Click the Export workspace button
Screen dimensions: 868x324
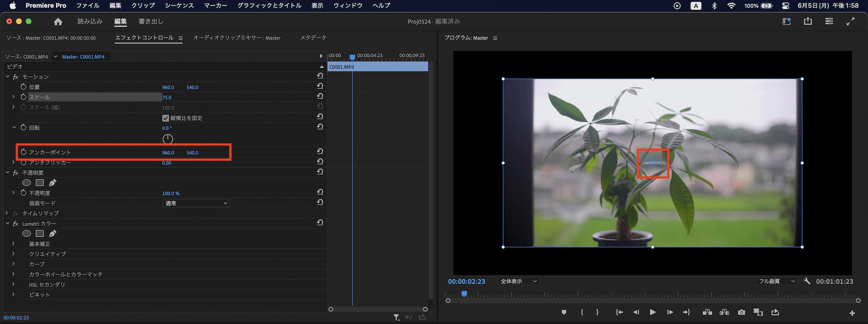click(x=151, y=22)
